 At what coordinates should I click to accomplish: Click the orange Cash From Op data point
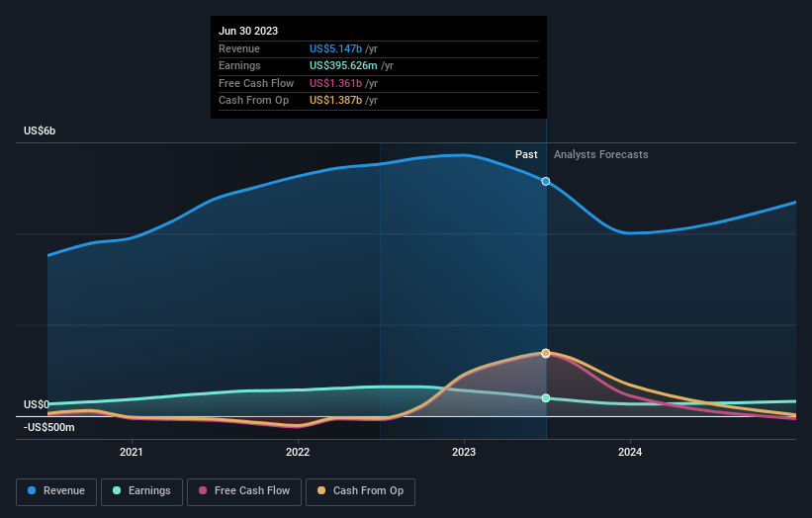tap(546, 353)
